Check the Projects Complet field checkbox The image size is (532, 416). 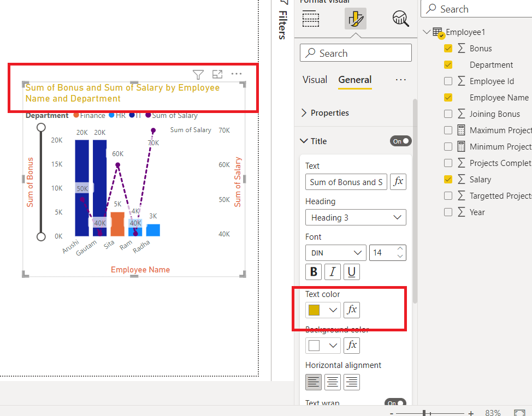point(448,163)
